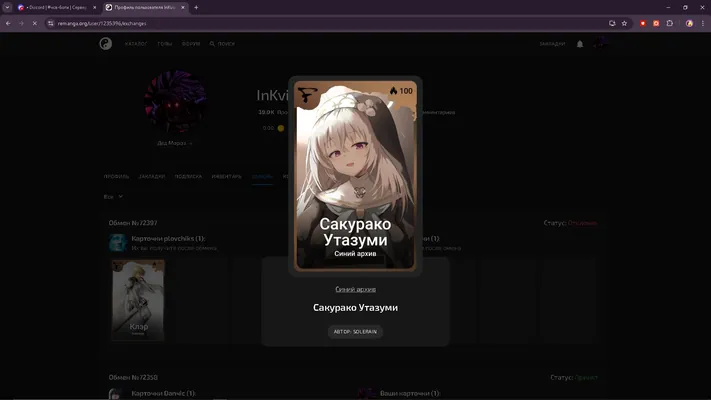Click 'Карточки plovchiks (1):' text
The image size is (711, 400).
[x=168, y=239]
